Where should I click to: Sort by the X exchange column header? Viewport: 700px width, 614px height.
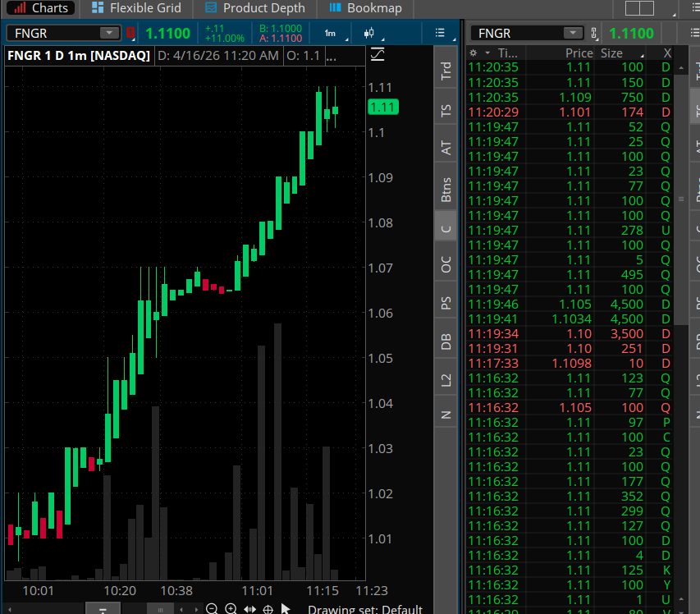coord(667,53)
